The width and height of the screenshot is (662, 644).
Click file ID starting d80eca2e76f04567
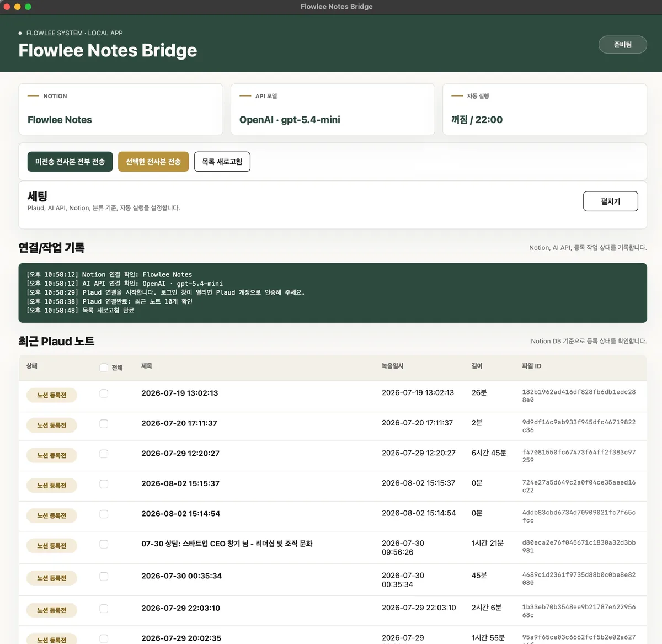tap(579, 546)
